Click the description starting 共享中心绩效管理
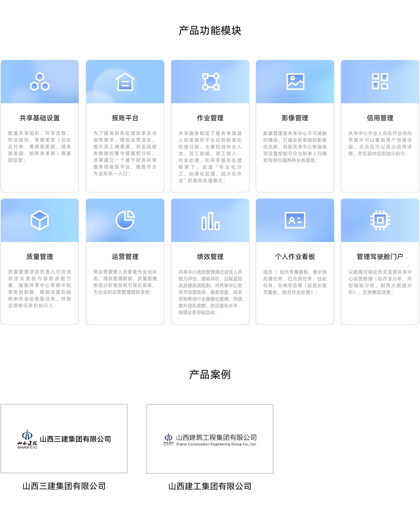 [210, 292]
